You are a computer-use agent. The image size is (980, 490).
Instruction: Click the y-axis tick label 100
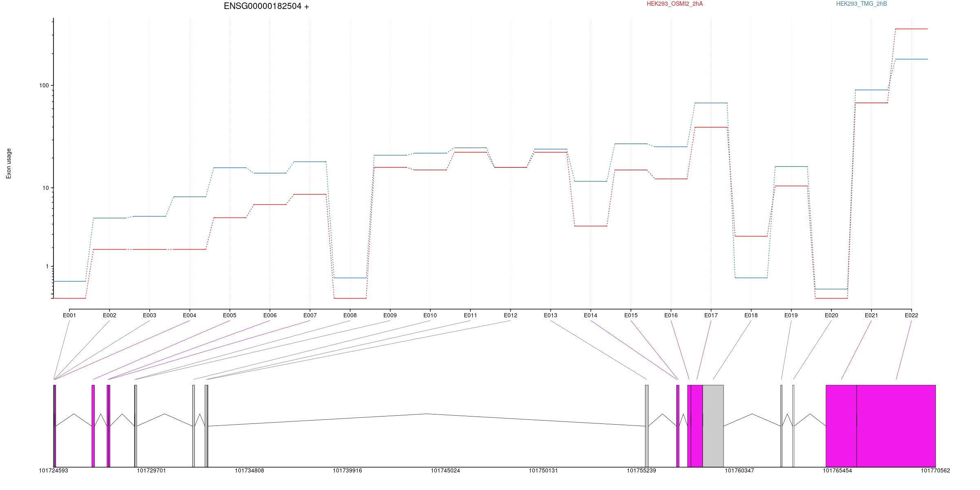click(44, 85)
